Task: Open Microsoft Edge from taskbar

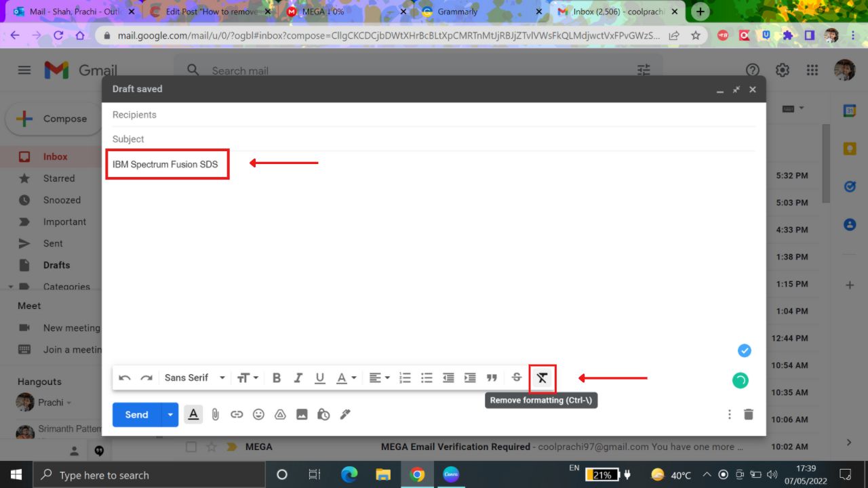Action: [x=349, y=474]
